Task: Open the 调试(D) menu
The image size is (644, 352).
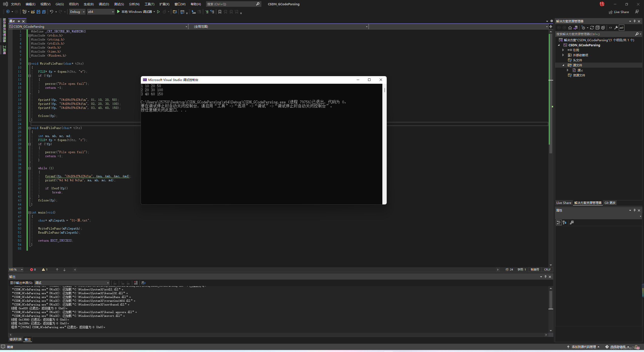Action: point(104,4)
